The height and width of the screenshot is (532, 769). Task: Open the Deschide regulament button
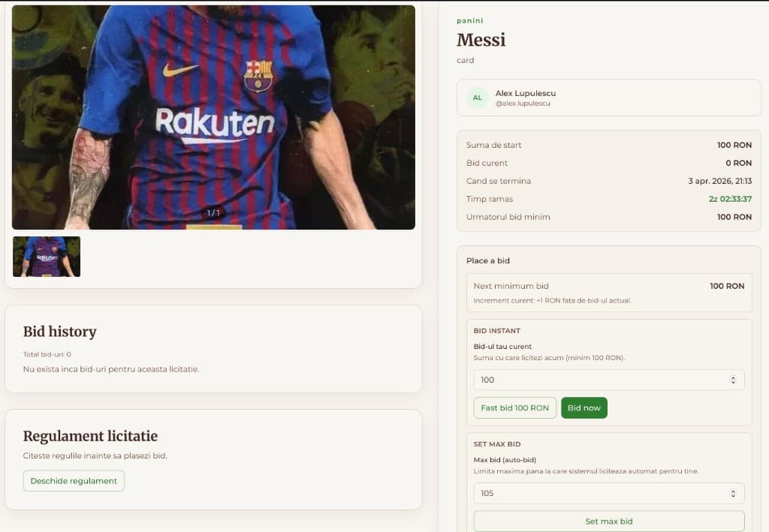[74, 481]
